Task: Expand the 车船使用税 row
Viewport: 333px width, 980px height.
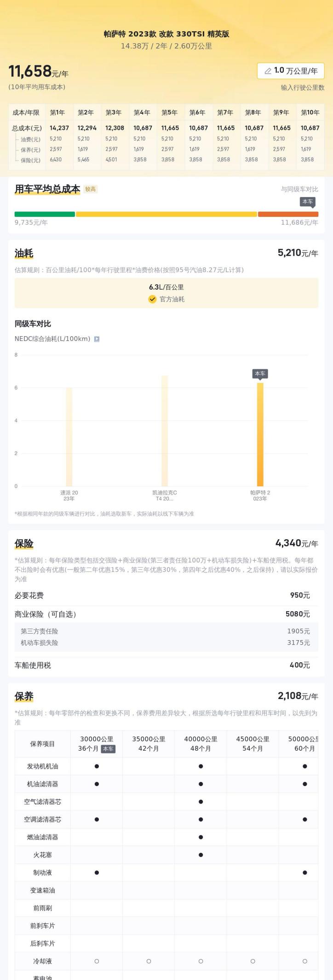Action: [166, 665]
